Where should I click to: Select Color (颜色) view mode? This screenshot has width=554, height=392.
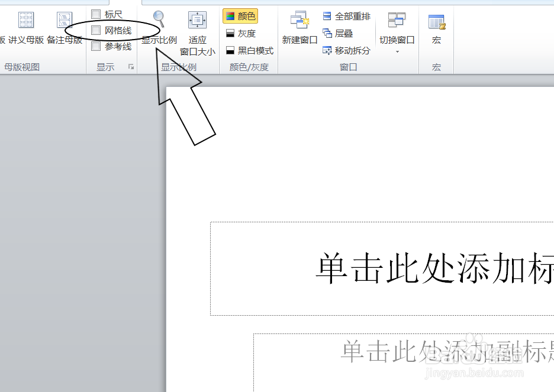(240, 16)
